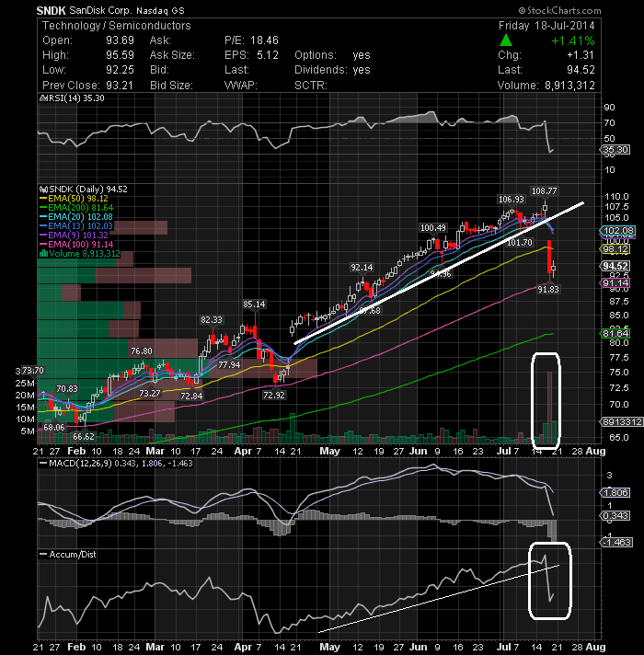
Task: Click the yellow EMA(50) legend line marker
Action: (x=43, y=199)
